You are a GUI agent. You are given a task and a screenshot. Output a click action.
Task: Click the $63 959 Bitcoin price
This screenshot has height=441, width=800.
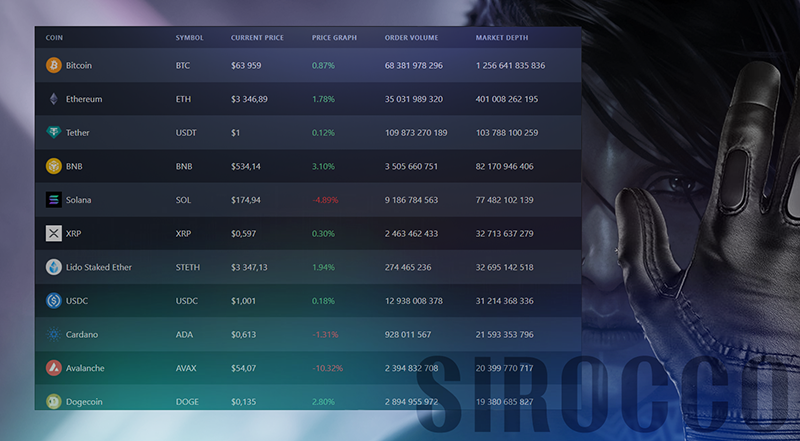click(246, 65)
